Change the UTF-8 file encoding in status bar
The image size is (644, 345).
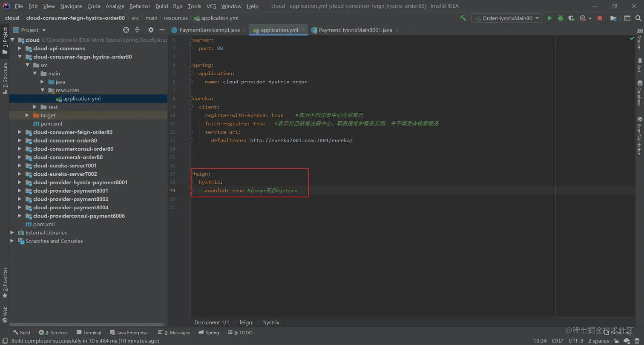576,341
